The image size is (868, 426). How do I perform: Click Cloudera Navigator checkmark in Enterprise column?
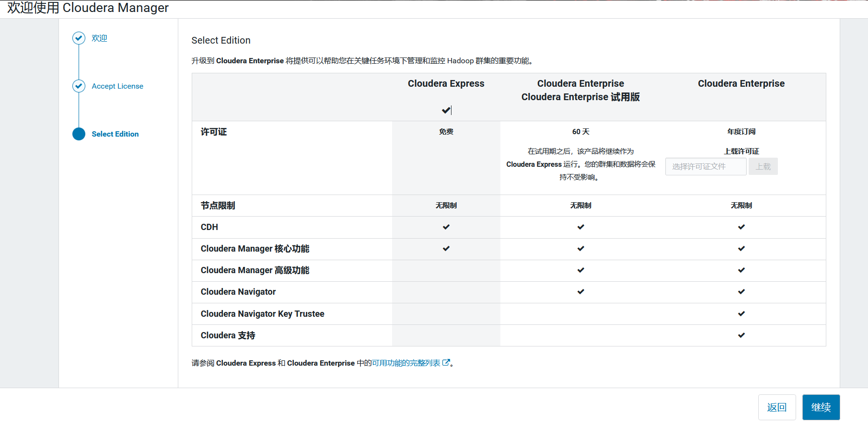point(741,292)
